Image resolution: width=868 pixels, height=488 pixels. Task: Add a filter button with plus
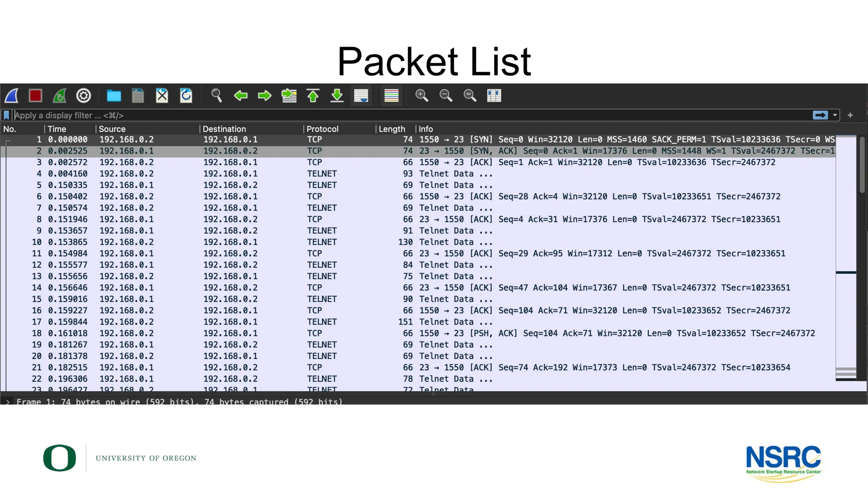pos(850,115)
